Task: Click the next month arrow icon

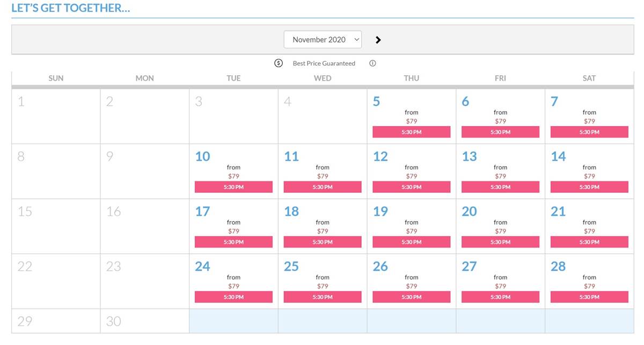Action: pyautogui.click(x=378, y=40)
